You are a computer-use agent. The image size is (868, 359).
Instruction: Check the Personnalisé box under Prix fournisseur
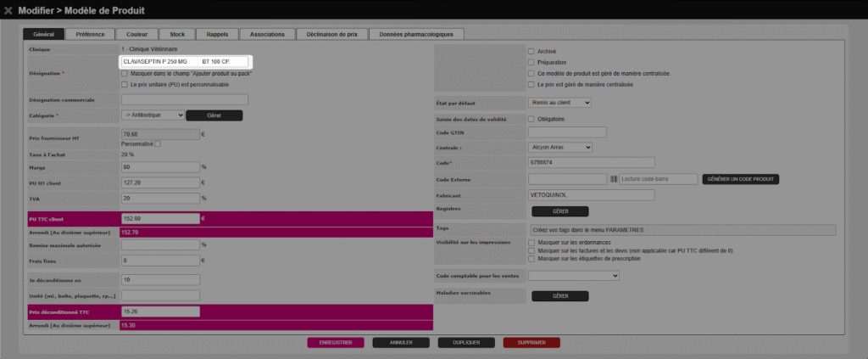[x=157, y=143]
